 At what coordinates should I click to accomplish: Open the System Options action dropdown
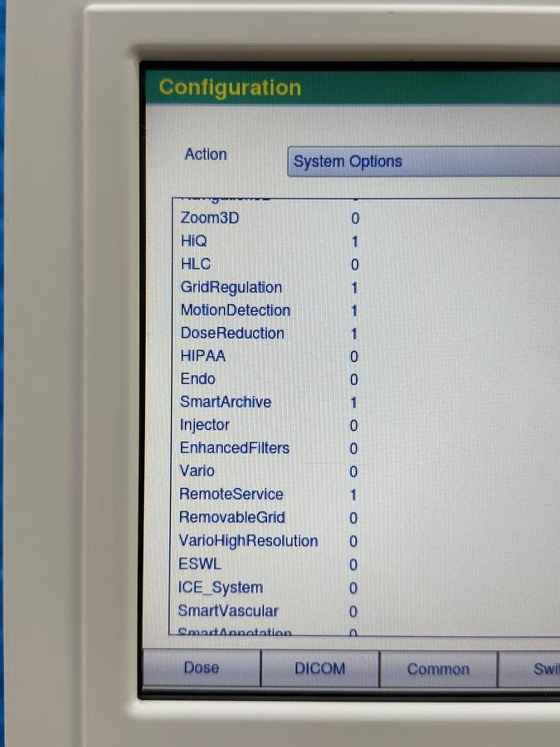[424, 162]
